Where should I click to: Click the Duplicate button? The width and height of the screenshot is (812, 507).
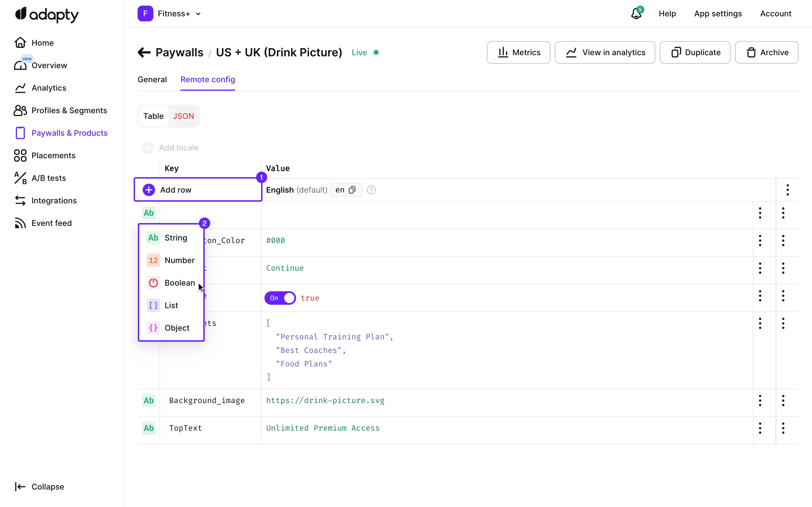click(x=695, y=52)
